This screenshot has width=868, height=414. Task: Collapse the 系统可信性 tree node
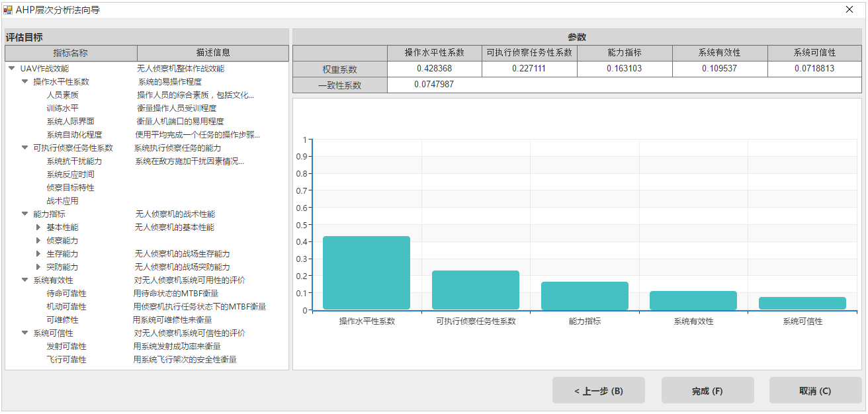click(x=25, y=333)
